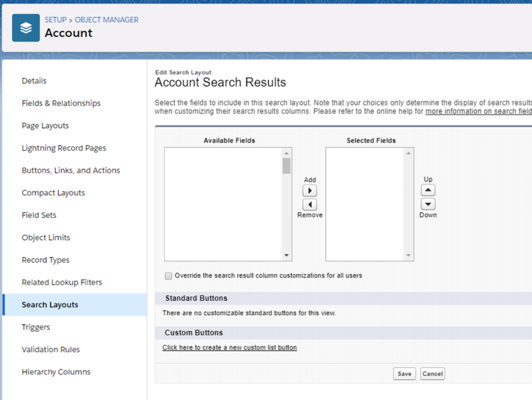
Task: Go to Validation Rules
Action: [51, 350]
